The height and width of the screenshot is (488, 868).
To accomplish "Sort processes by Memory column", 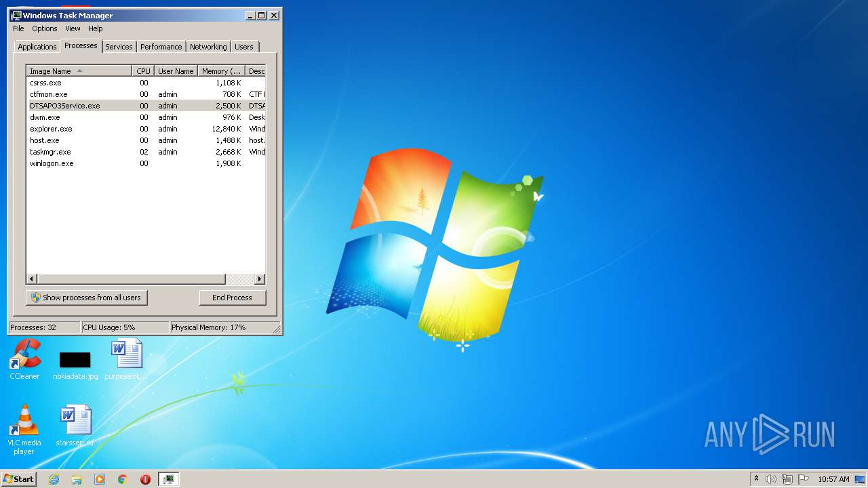I will [x=221, y=71].
